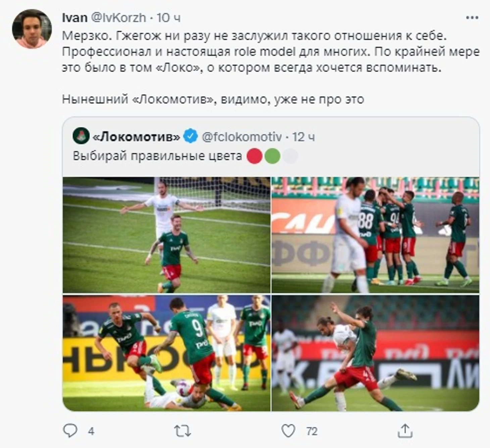This screenshot has height=448, width=490.
Task: Click the blue verified badge
Action: coord(191,136)
